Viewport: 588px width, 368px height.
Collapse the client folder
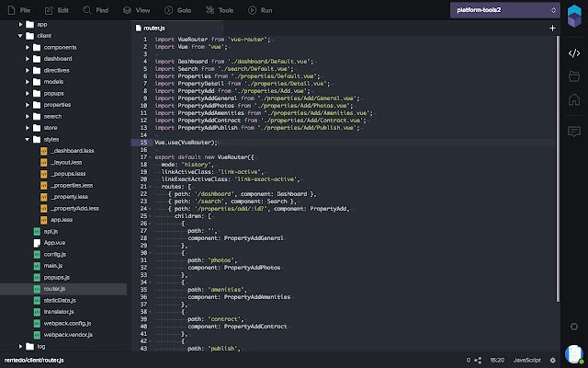click(x=20, y=36)
